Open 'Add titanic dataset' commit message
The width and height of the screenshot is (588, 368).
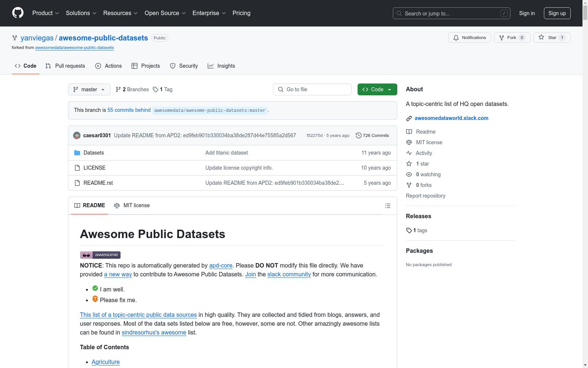(x=227, y=153)
